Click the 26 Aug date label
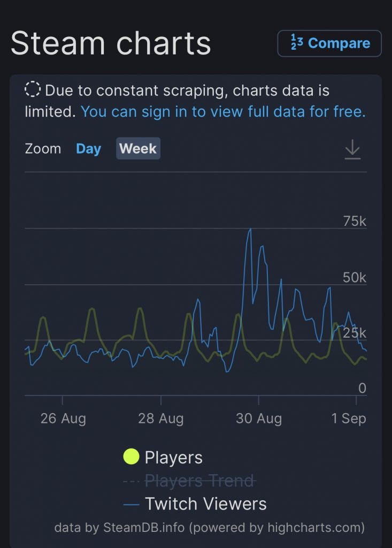The width and height of the screenshot is (392, 548). [63, 418]
